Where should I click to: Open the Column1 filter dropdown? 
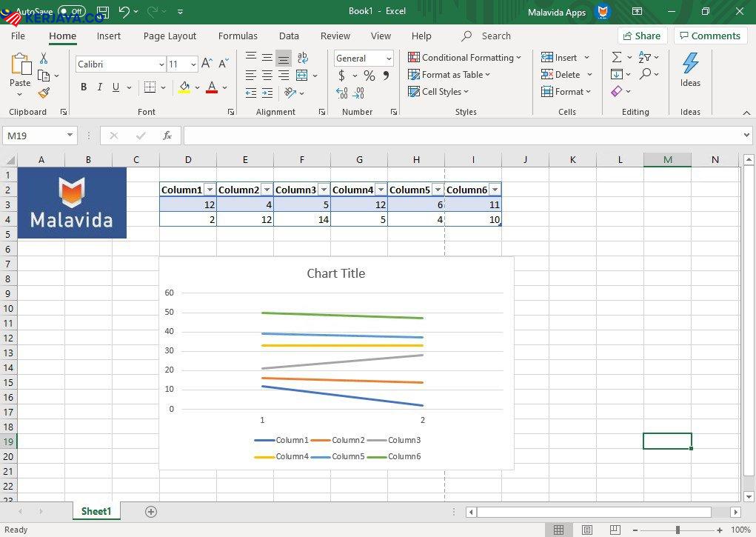click(x=210, y=190)
